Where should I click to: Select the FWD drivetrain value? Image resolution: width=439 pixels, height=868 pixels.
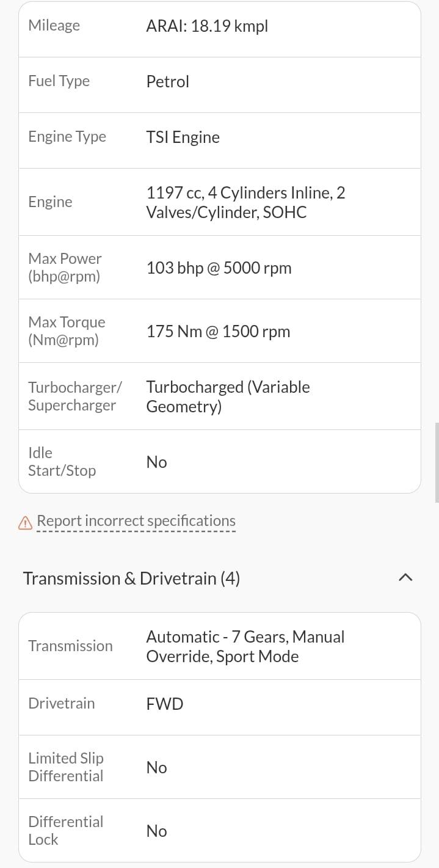(164, 704)
